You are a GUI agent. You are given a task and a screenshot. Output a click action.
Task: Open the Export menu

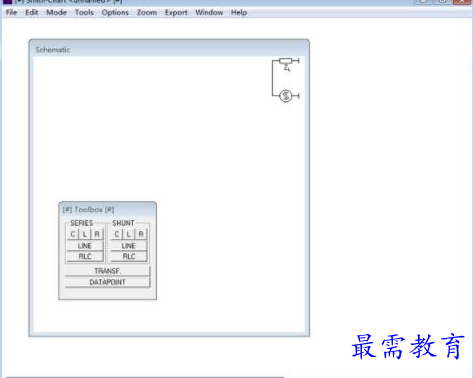[x=176, y=12]
